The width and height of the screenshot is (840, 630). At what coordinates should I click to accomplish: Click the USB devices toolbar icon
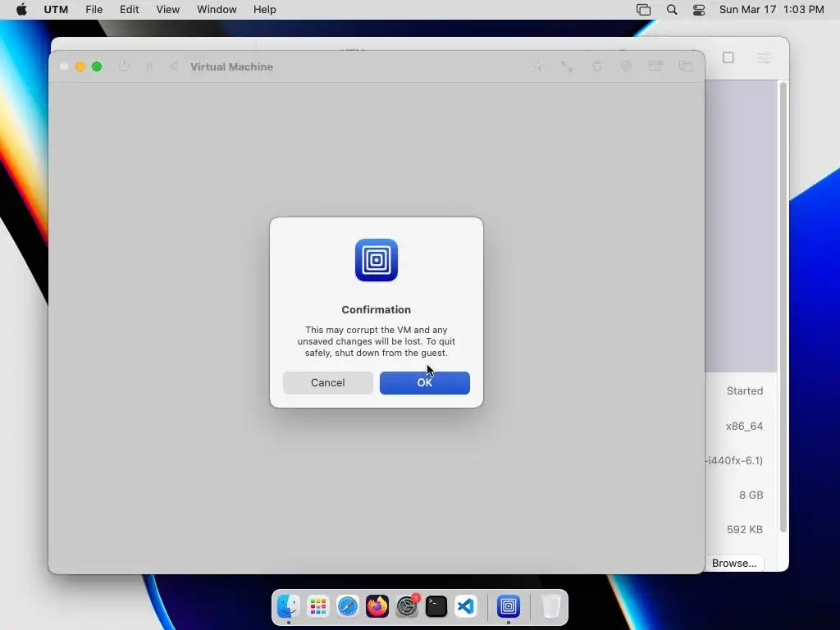click(597, 66)
